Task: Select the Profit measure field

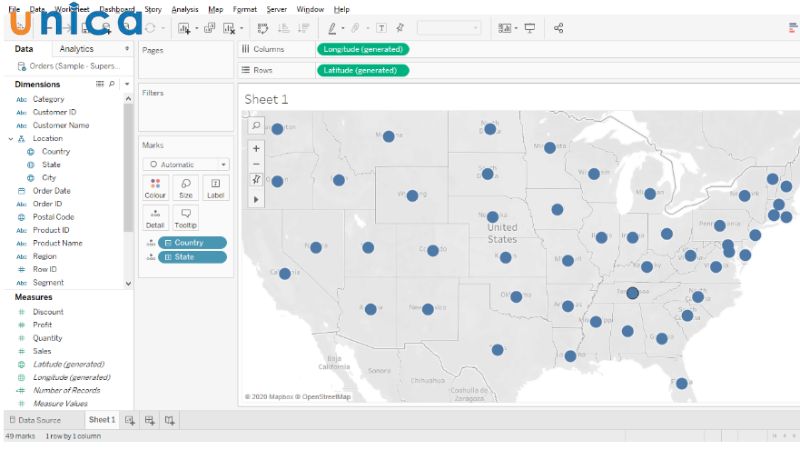Action: tap(42, 325)
